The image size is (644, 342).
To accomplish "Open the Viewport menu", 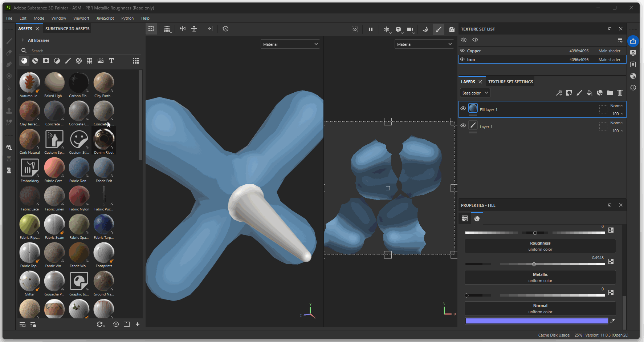I will pyautogui.click(x=81, y=18).
